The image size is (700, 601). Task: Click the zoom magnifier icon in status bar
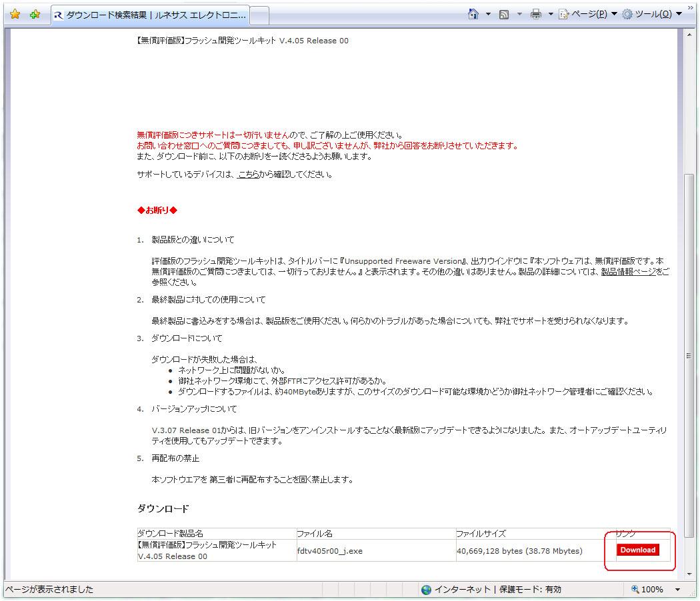tap(635, 590)
